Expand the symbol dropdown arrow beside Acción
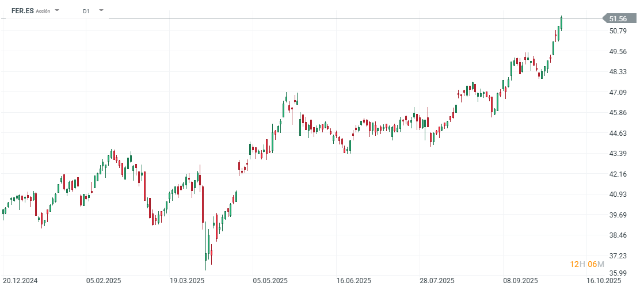Viewport: 644px width, 290px height. 57,10
